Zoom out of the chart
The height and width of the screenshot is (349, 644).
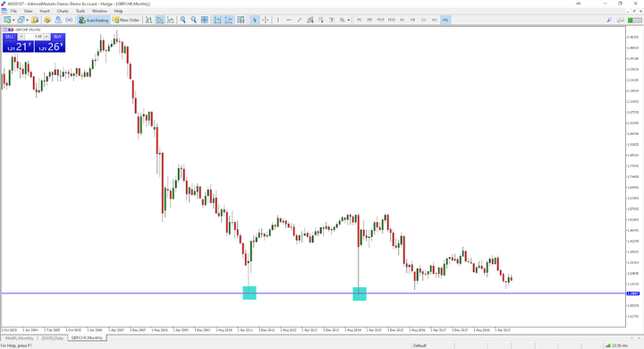(x=193, y=20)
